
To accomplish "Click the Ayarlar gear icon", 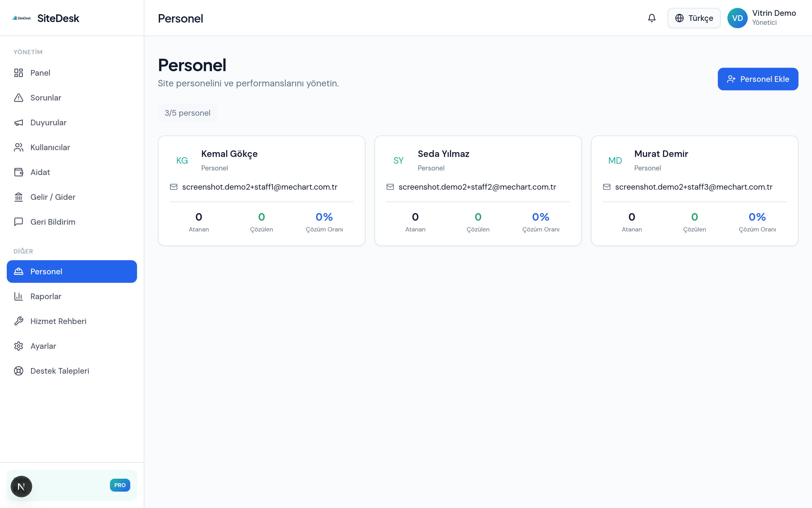I will [x=18, y=346].
